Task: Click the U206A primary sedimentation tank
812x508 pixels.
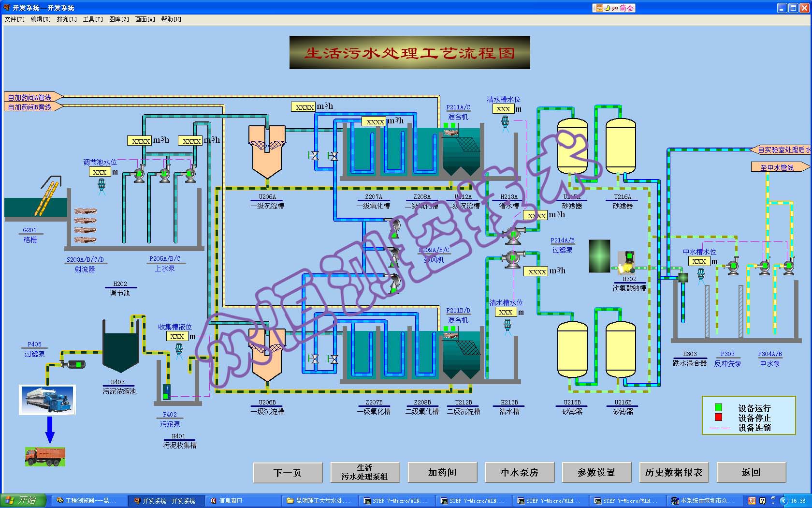Action: pyautogui.click(x=267, y=151)
